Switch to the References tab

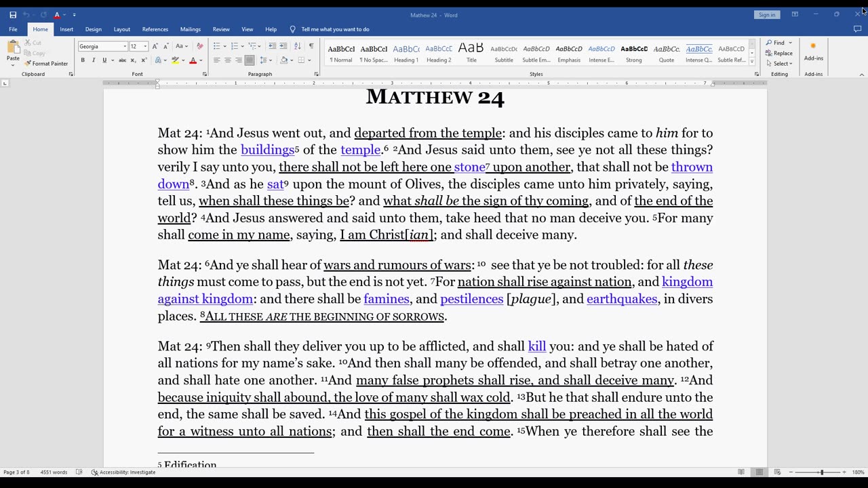tap(155, 29)
